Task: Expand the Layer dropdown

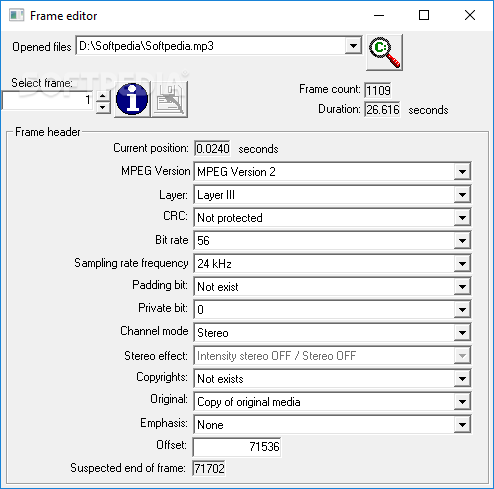Action: pos(462,195)
